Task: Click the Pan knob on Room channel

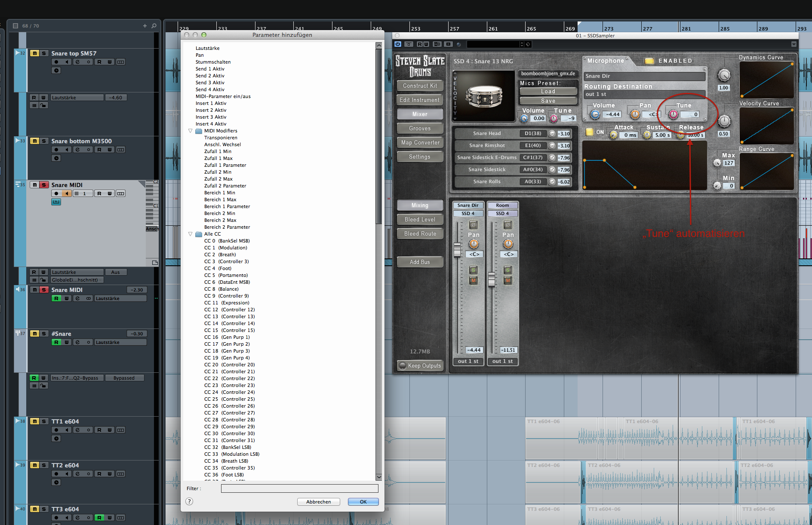Action: pos(508,244)
